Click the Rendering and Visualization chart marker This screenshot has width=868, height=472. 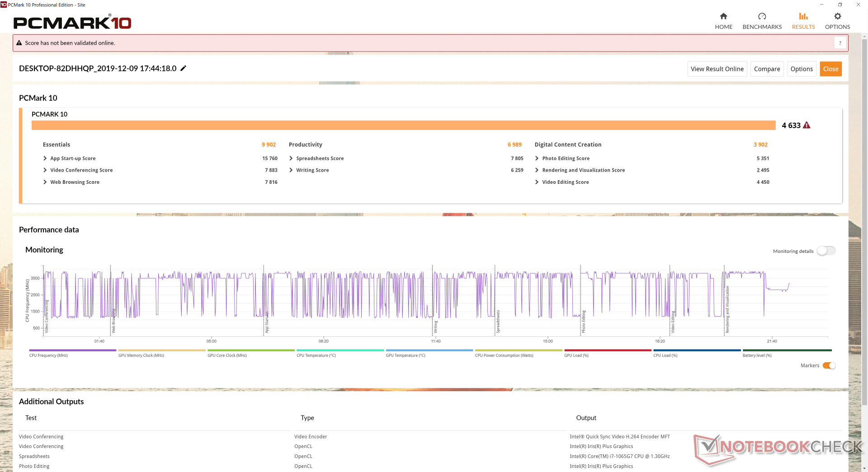[x=727, y=310]
